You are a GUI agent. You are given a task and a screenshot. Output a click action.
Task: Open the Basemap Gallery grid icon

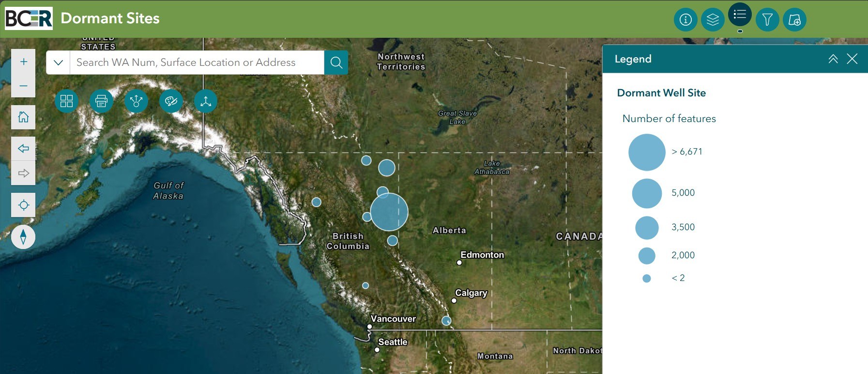point(66,101)
